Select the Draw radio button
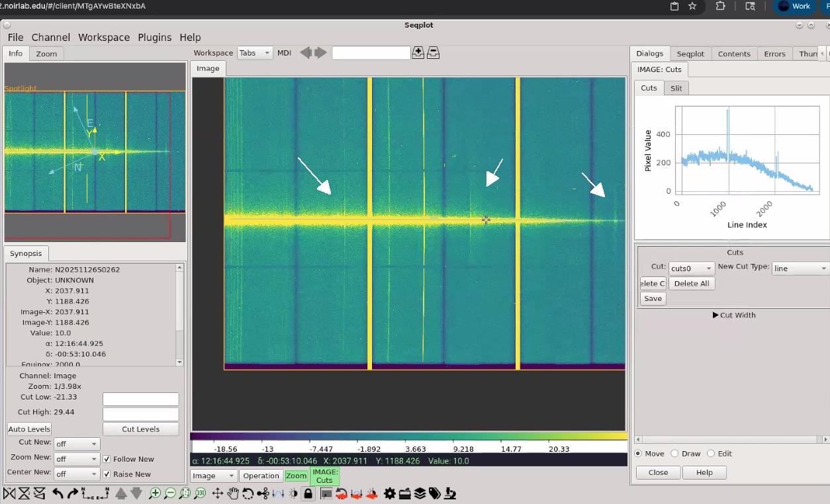 click(x=674, y=454)
